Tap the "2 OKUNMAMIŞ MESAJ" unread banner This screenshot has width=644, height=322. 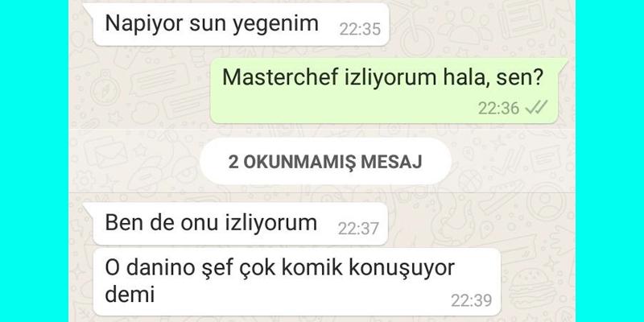pos(325,162)
